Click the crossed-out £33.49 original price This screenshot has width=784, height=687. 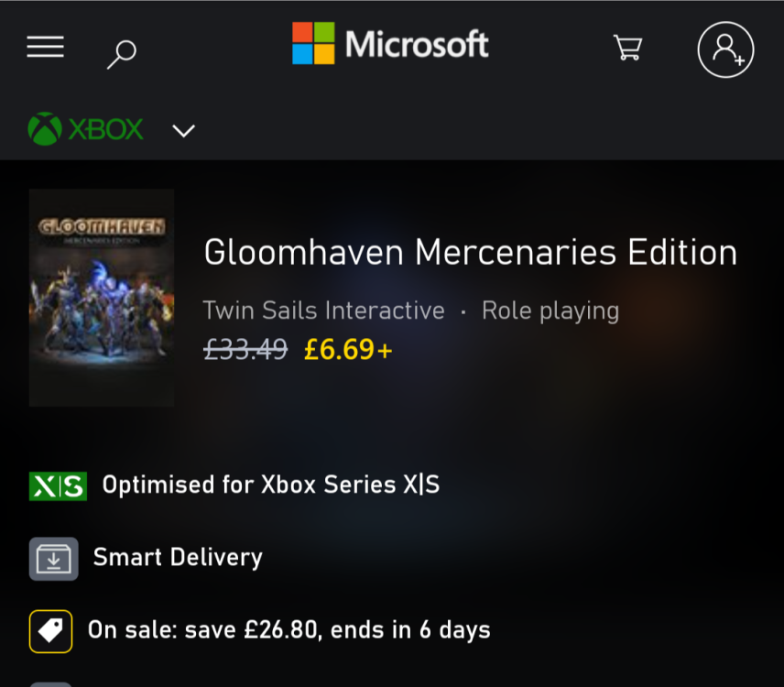244,349
